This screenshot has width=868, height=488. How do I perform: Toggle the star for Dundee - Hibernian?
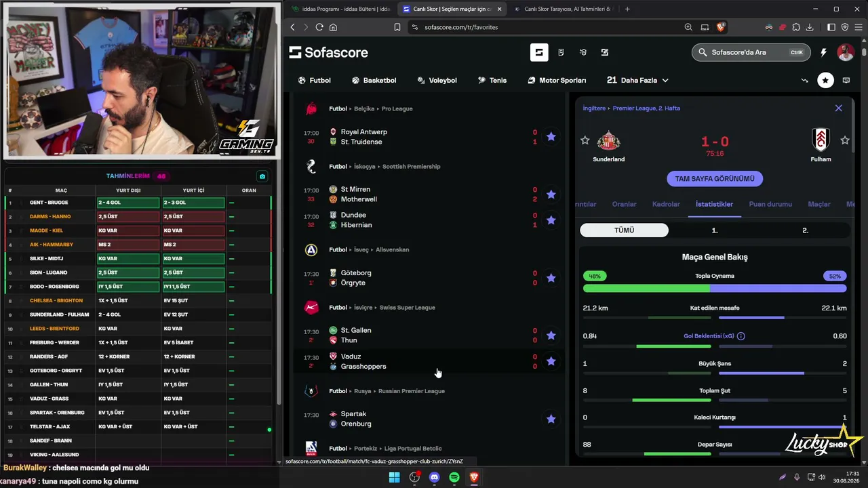point(551,220)
